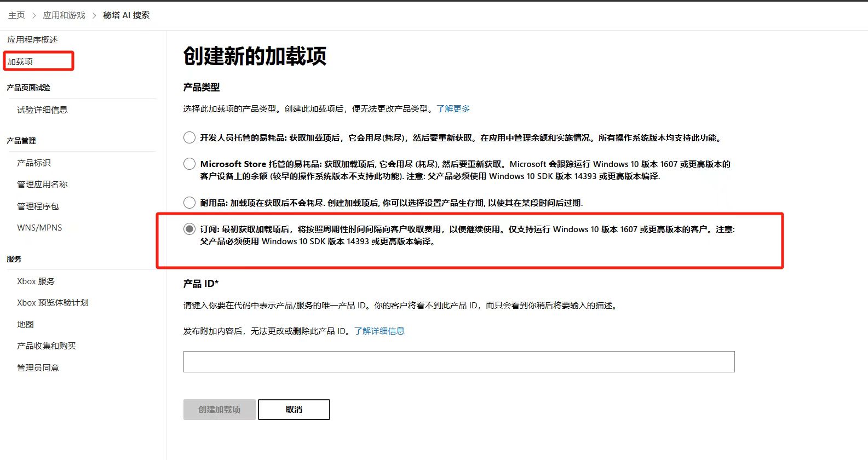Open WNS/MPNS sidebar entry

pyautogui.click(x=39, y=228)
